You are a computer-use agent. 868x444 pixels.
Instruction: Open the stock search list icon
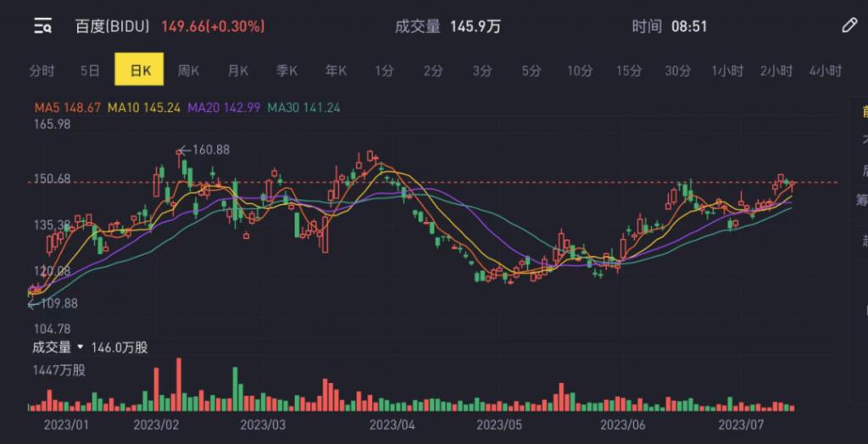pyautogui.click(x=42, y=26)
